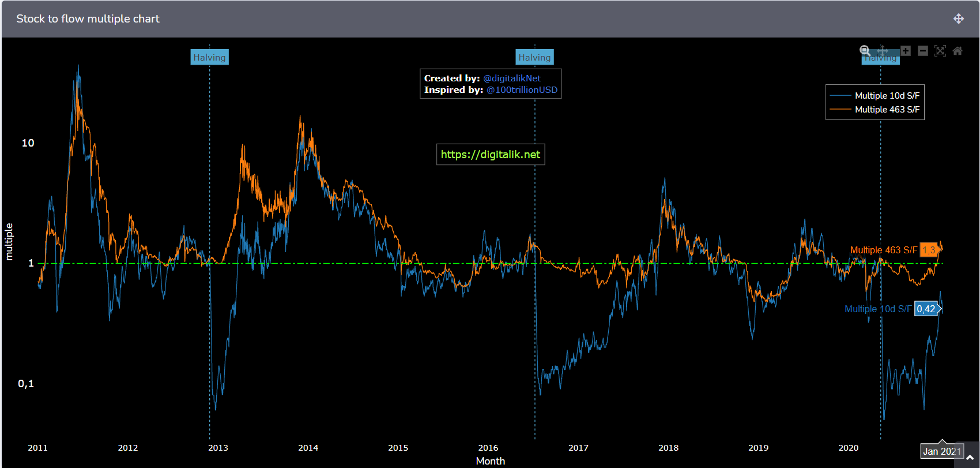
Task: Reset axes with the home icon
Action: coord(958,51)
